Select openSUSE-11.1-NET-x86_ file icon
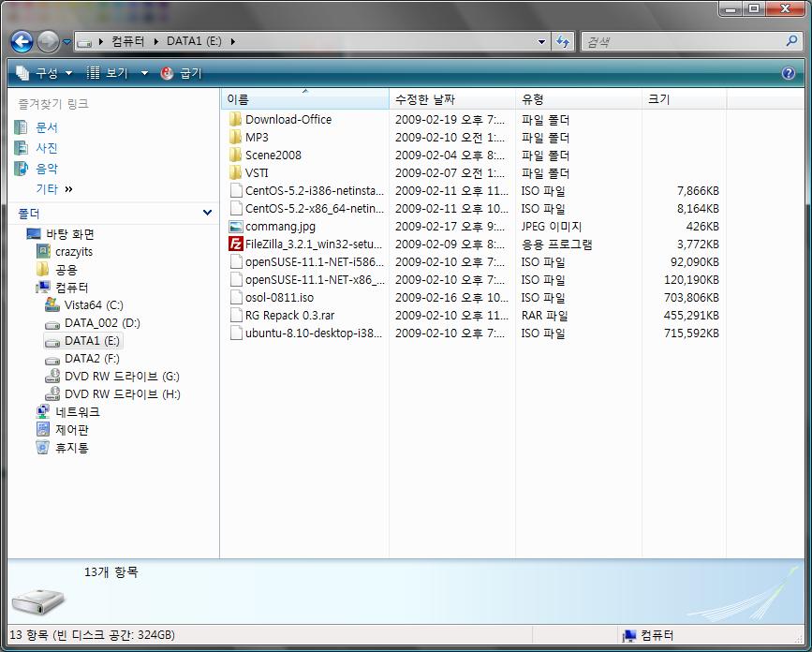This screenshot has height=652, width=812. click(236, 280)
